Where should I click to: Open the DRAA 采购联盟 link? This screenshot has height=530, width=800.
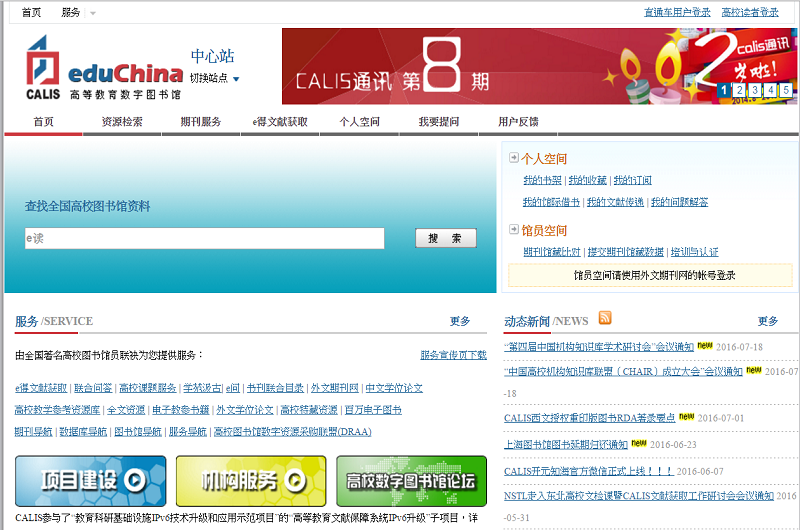(292, 432)
